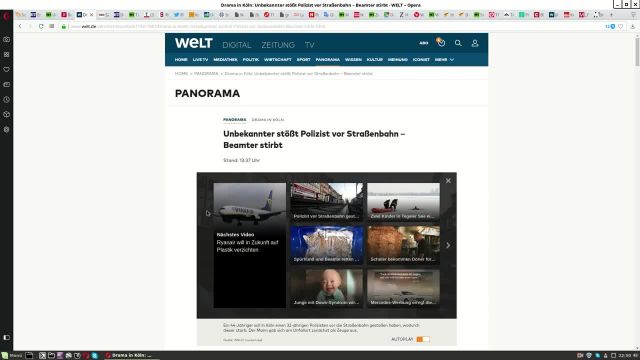Open the personal news sidebar icon

pyautogui.click(x=7, y=84)
